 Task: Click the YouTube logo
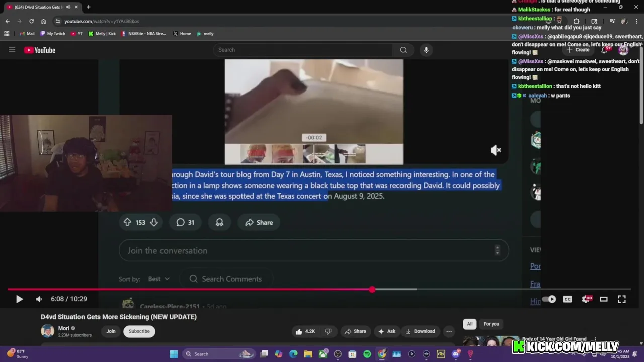pyautogui.click(x=40, y=50)
